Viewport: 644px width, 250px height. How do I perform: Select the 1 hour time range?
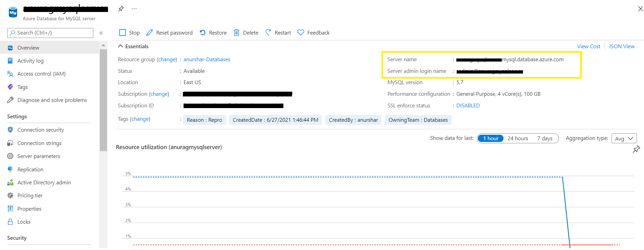pyautogui.click(x=491, y=138)
